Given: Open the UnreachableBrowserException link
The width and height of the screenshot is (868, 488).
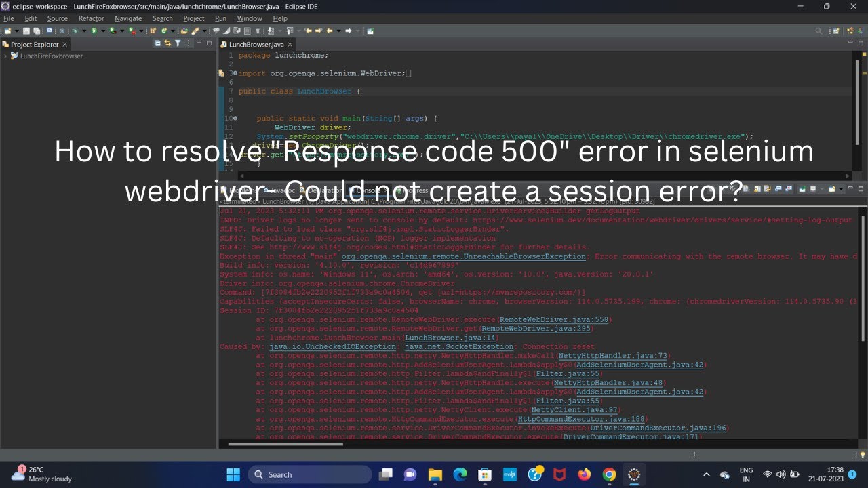Looking at the screenshot, I should point(463,256).
